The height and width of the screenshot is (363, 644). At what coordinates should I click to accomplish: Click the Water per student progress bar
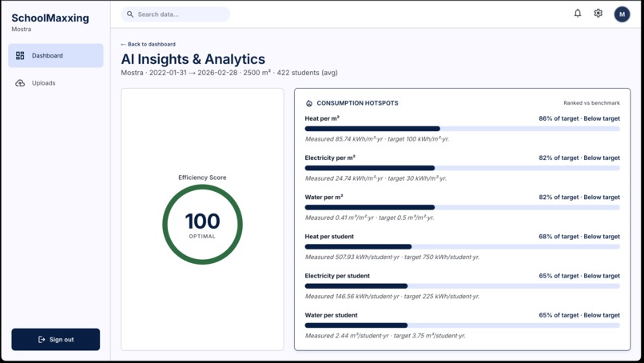pyautogui.click(x=462, y=325)
